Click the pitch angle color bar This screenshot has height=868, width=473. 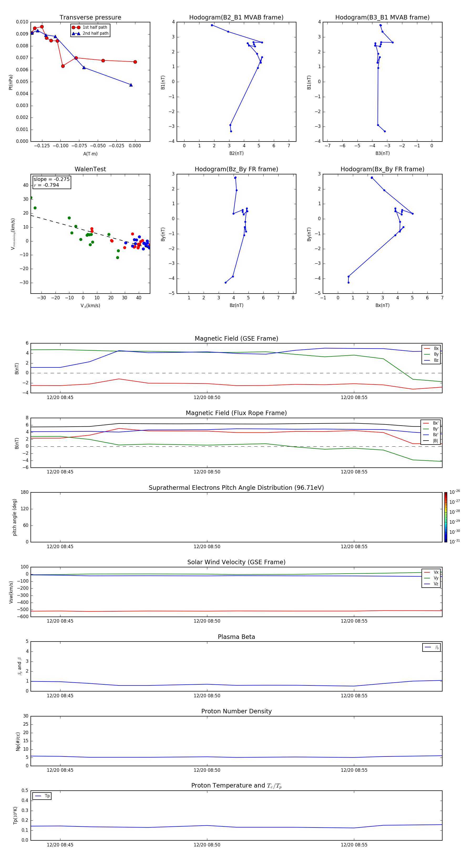(x=446, y=517)
